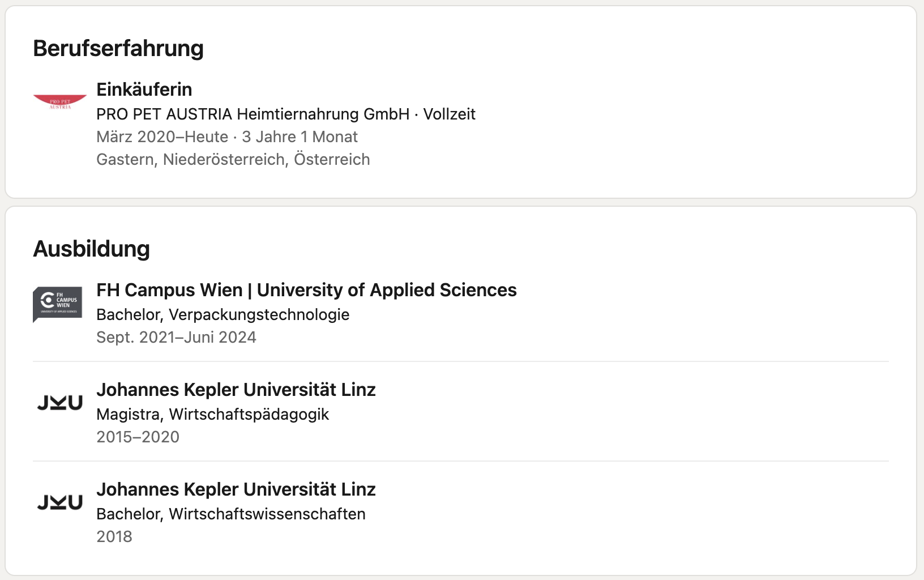This screenshot has height=580, width=924.
Task: Click the Ausbildung section heading
Action: (x=92, y=249)
